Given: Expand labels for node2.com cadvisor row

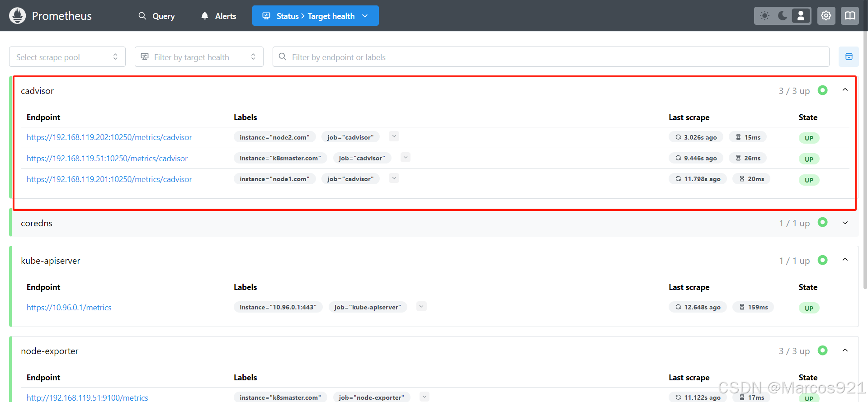Looking at the screenshot, I should point(394,136).
